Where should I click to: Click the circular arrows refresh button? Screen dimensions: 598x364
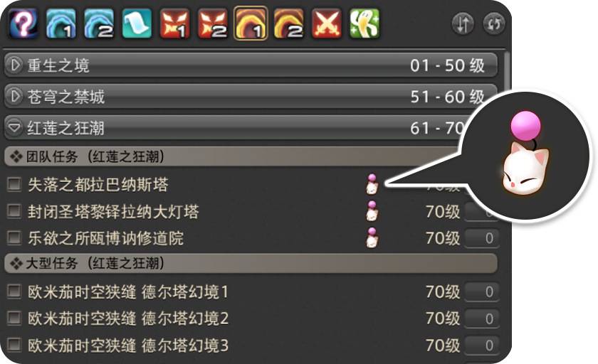click(x=494, y=24)
